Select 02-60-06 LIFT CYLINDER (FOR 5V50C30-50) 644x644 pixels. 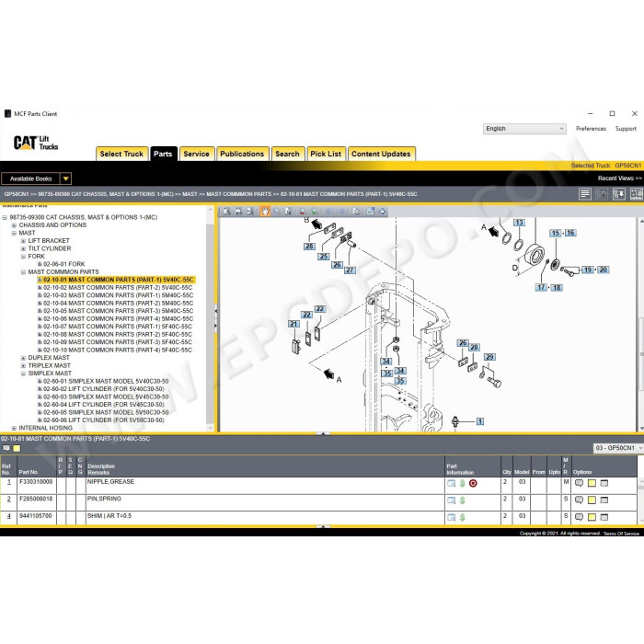click(104, 420)
